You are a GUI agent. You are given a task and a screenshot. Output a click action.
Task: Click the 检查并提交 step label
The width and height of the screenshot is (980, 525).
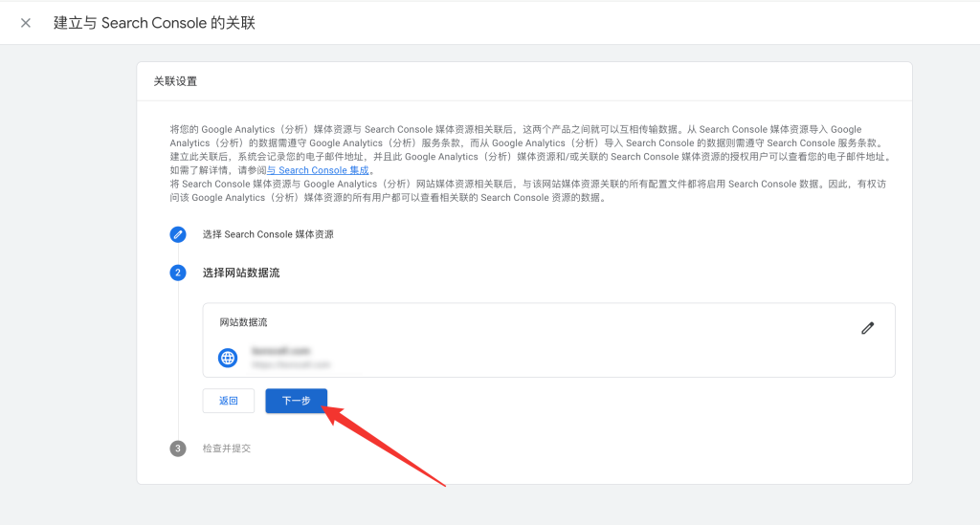(226, 448)
